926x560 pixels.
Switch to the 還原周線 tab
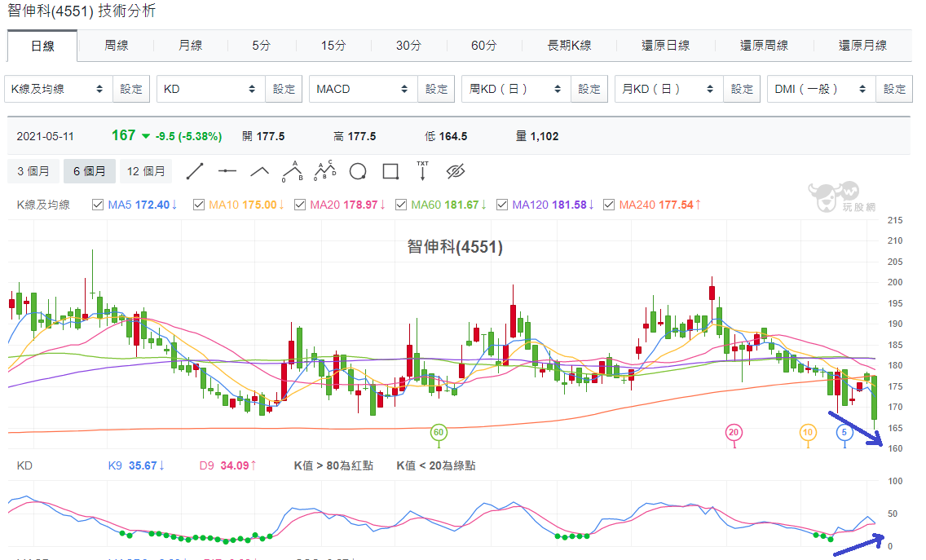(x=764, y=46)
